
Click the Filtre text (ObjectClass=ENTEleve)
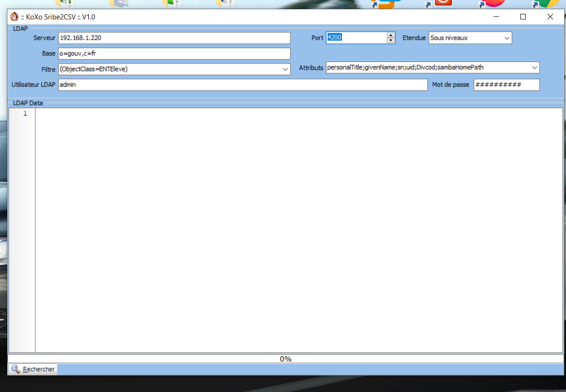tap(94, 69)
